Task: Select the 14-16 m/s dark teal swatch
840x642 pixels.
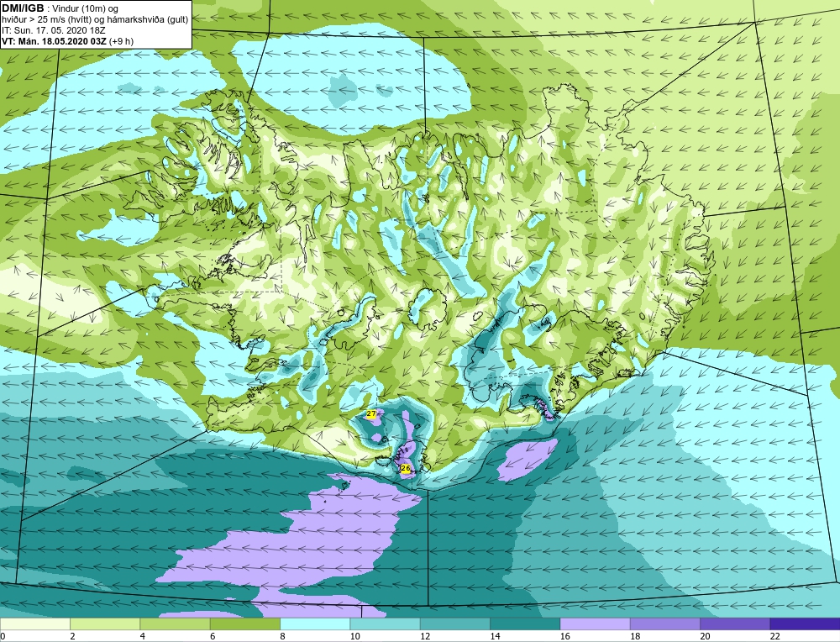Action: [x=525, y=624]
